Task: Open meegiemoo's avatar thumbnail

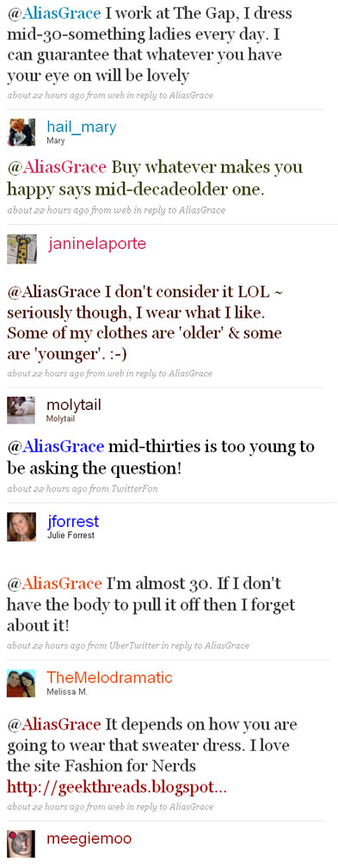Action: (x=22, y=844)
